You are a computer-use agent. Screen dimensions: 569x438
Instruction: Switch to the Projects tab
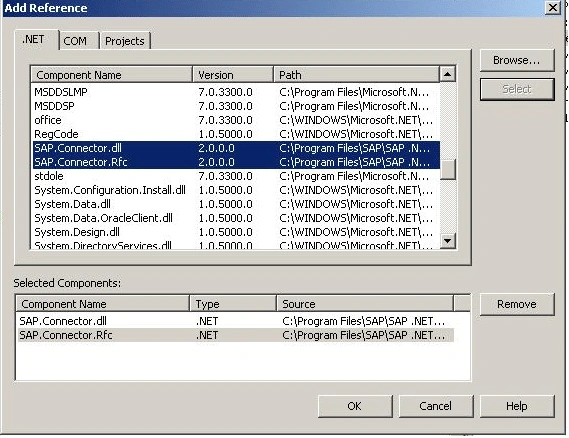pyautogui.click(x=125, y=41)
